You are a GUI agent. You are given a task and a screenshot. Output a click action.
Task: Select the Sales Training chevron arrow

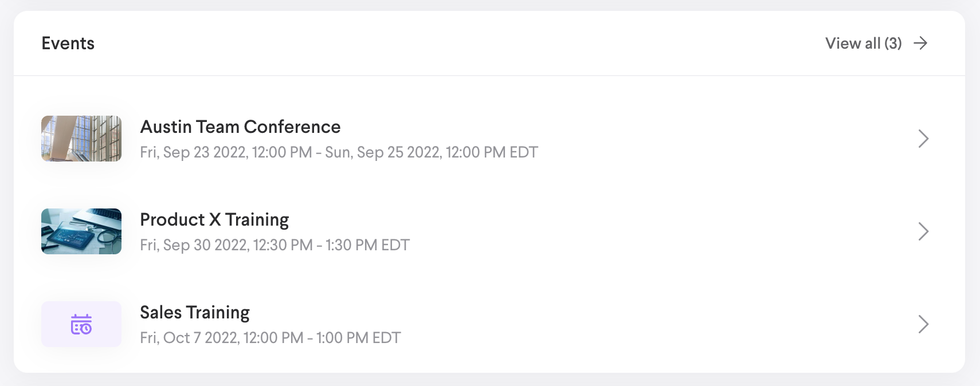pos(923,324)
